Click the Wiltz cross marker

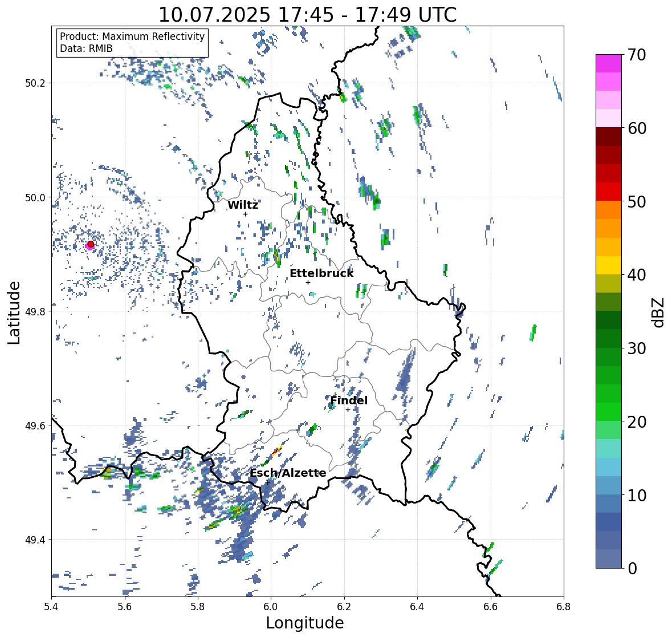245,214
